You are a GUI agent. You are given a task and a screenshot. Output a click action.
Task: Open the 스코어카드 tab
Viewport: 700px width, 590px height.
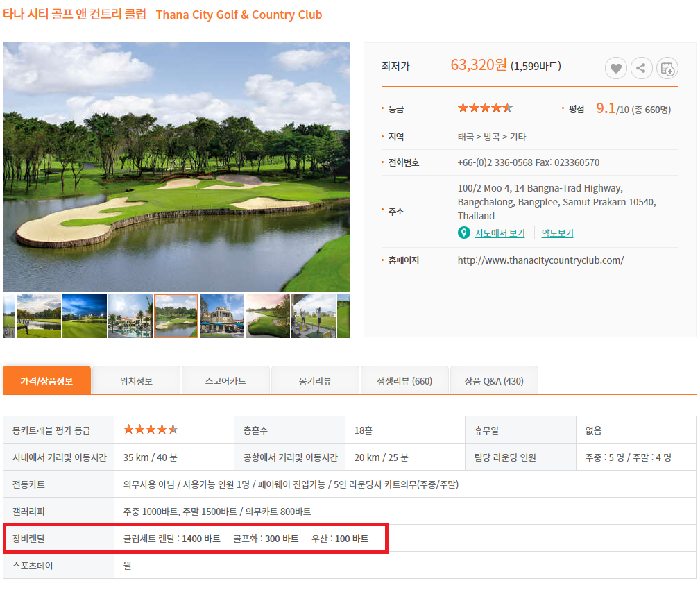225,380
